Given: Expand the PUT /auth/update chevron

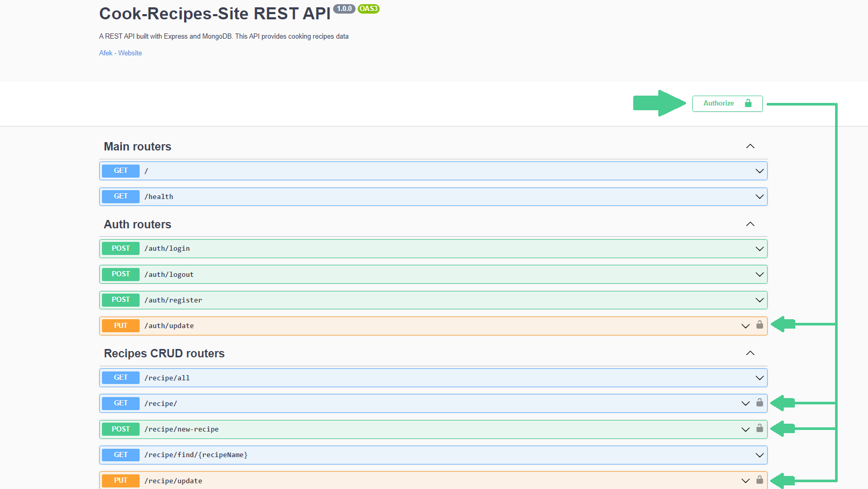Looking at the screenshot, I should [x=746, y=326].
